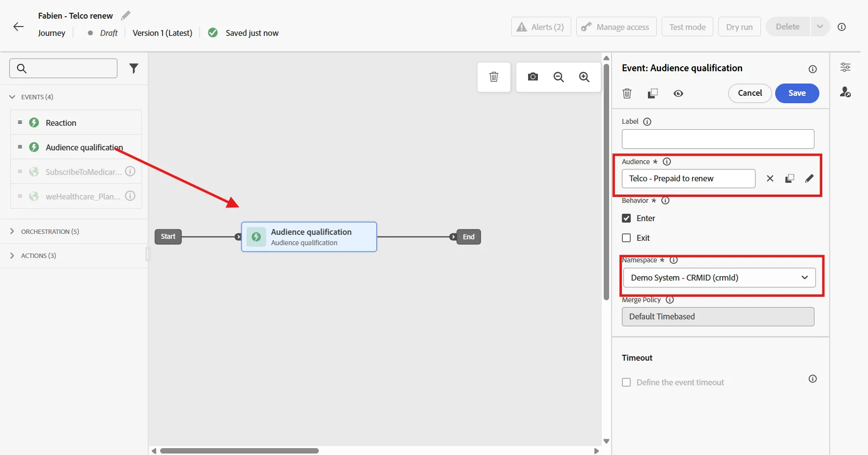The width and height of the screenshot is (868, 455).
Task: Delete the activity using the panel trash icon
Action: [x=627, y=93]
